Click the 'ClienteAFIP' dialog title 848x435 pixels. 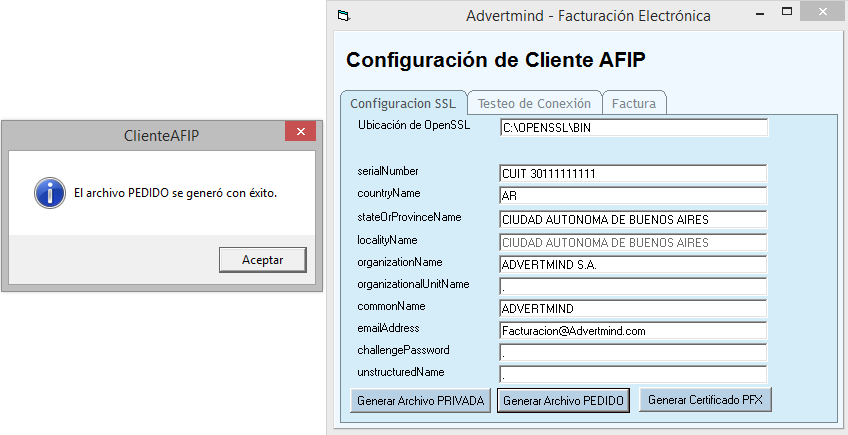[161, 135]
